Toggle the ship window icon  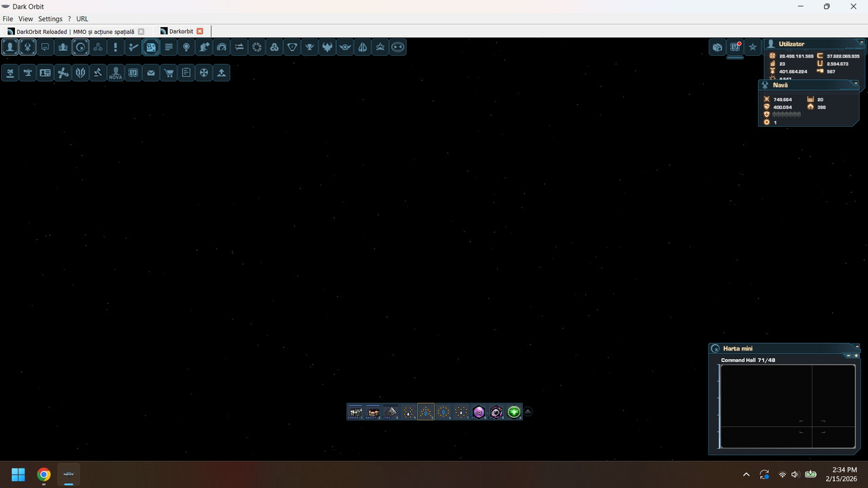click(x=28, y=47)
